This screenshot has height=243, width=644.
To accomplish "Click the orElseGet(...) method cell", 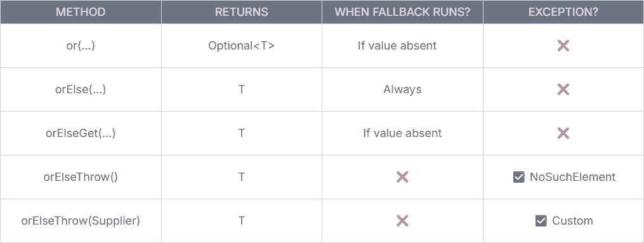I will coord(81,133).
